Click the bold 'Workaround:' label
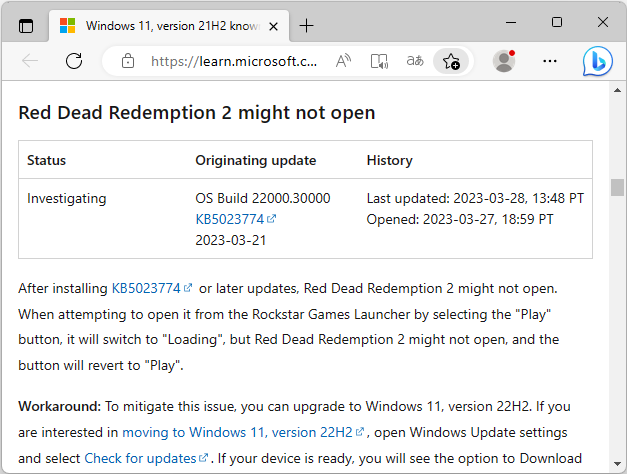Screen dimensions: 627x474 coord(60,406)
